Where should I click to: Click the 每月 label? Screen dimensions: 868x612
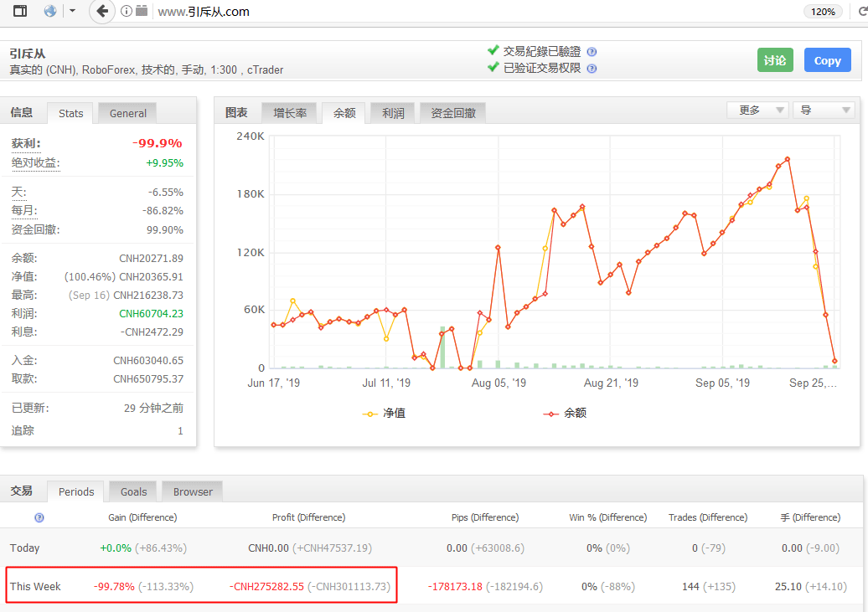[24, 211]
